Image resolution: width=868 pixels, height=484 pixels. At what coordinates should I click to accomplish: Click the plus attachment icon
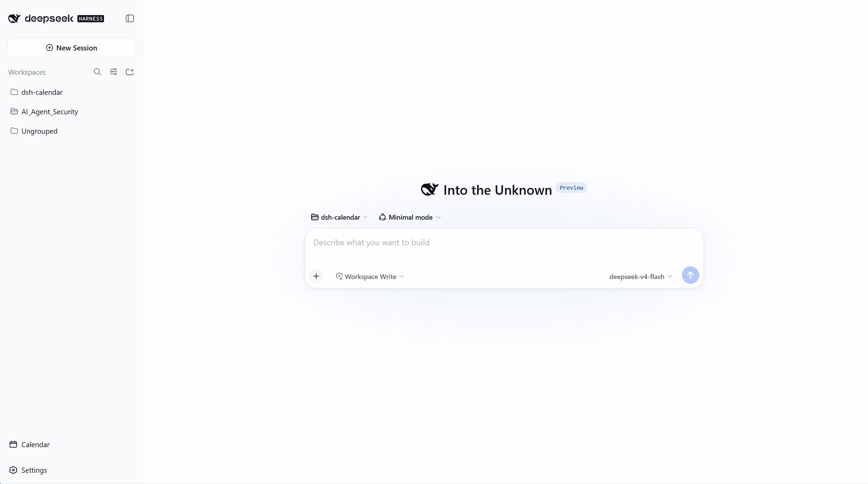pyautogui.click(x=316, y=276)
